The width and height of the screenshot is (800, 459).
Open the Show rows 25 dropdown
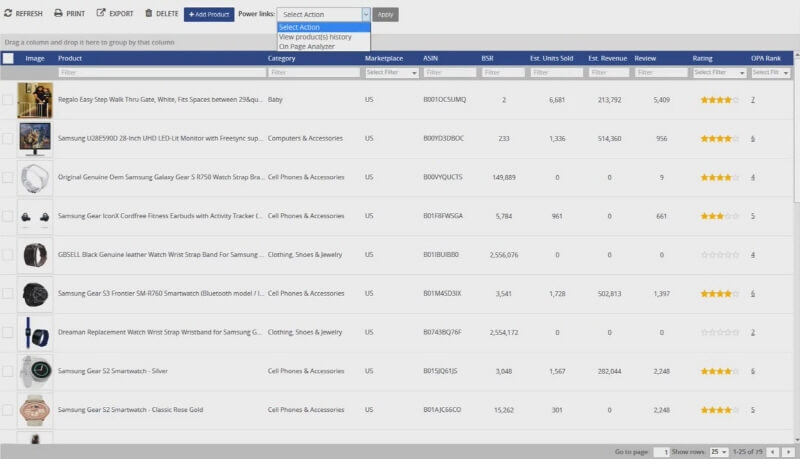pos(718,452)
